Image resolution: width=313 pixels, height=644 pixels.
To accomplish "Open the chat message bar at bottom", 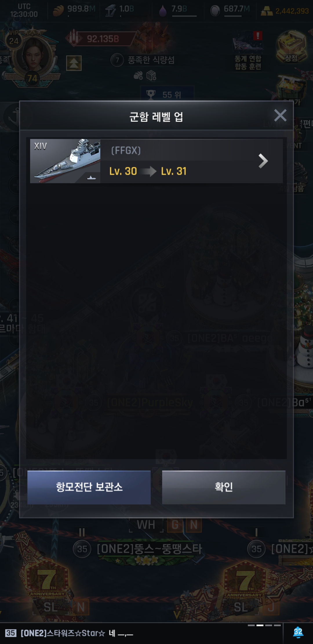I will click(142, 633).
